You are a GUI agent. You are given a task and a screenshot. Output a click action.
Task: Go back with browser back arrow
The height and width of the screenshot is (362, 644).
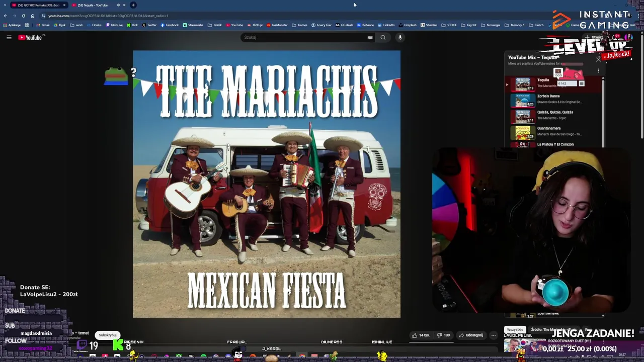6,16
